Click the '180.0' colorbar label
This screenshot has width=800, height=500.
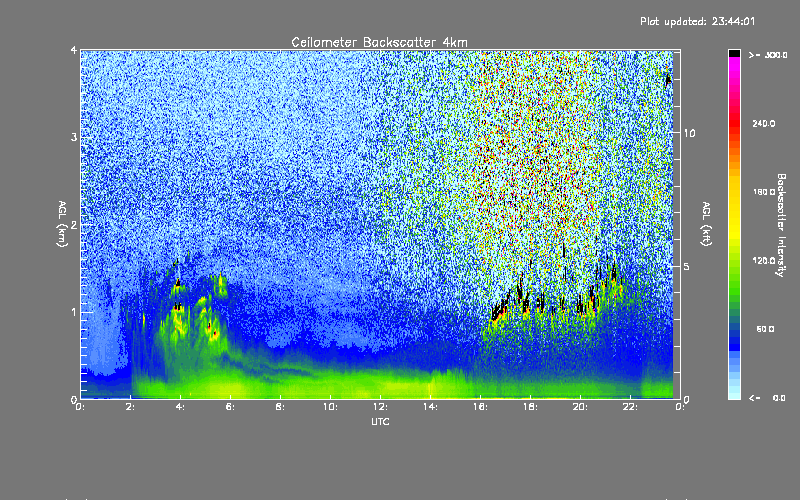coord(764,192)
